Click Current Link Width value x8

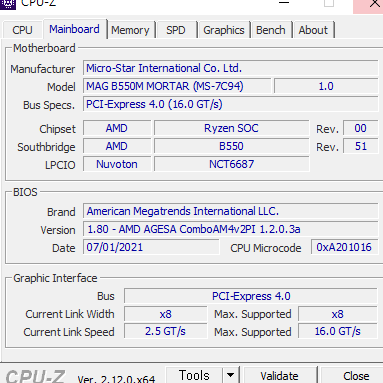pos(165,314)
